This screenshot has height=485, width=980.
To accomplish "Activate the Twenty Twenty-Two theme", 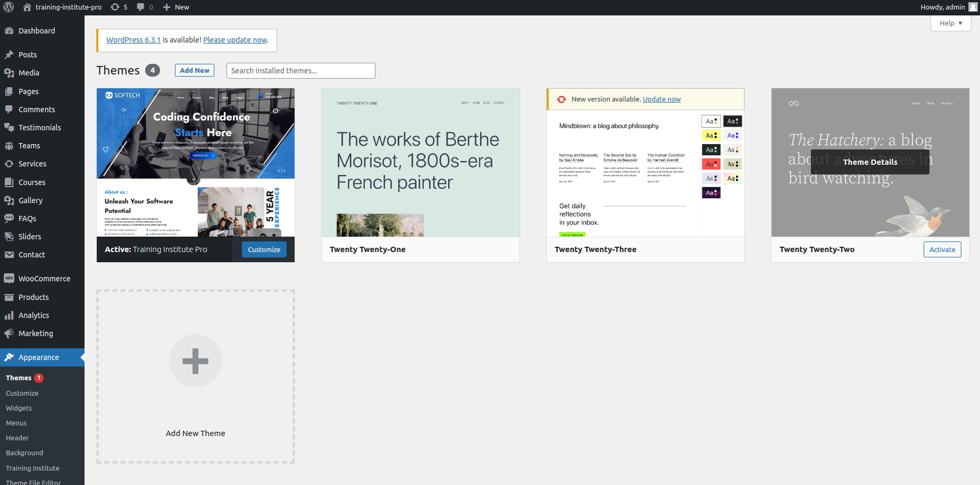I will point(942,249).
